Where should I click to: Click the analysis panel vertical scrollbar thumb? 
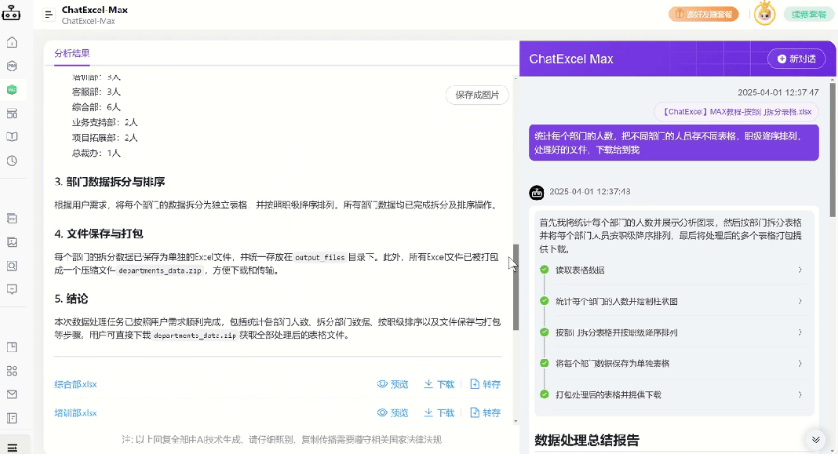516,287
